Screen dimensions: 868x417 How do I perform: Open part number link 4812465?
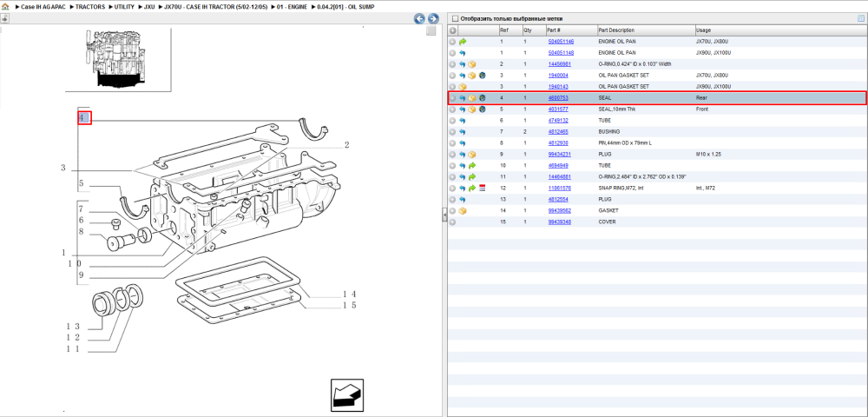[558, 132]
